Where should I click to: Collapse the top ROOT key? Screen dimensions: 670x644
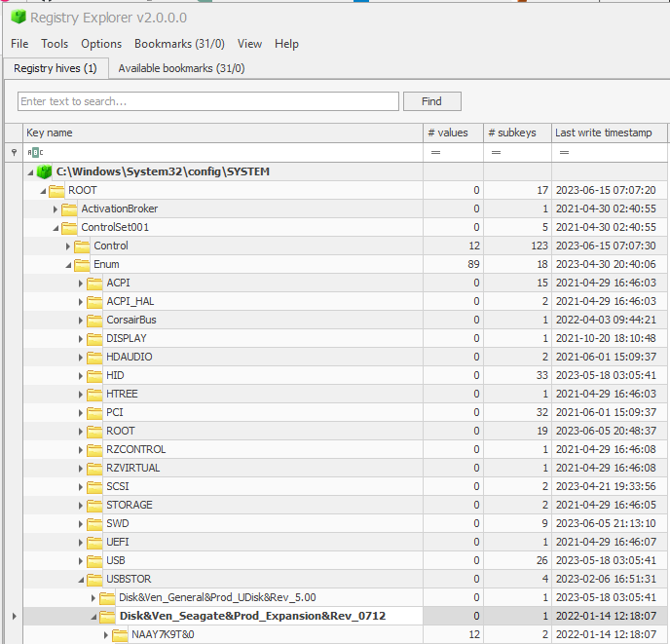click(x=43, y=191)
